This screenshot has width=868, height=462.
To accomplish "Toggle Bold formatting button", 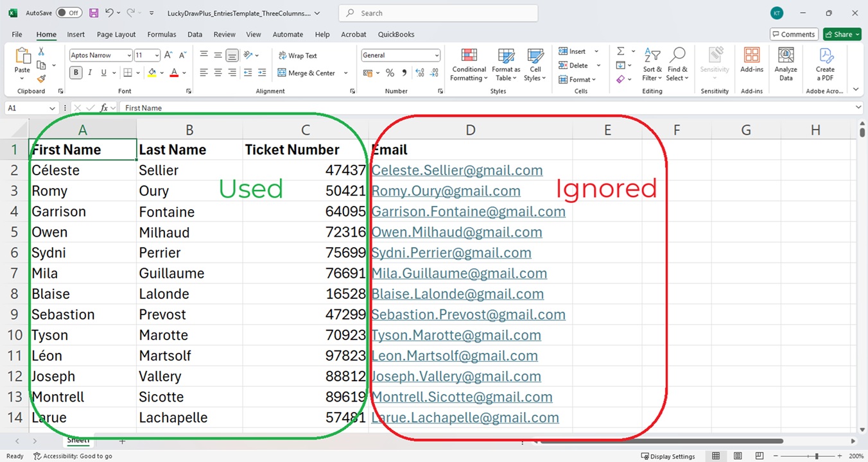I will point(76,73).
